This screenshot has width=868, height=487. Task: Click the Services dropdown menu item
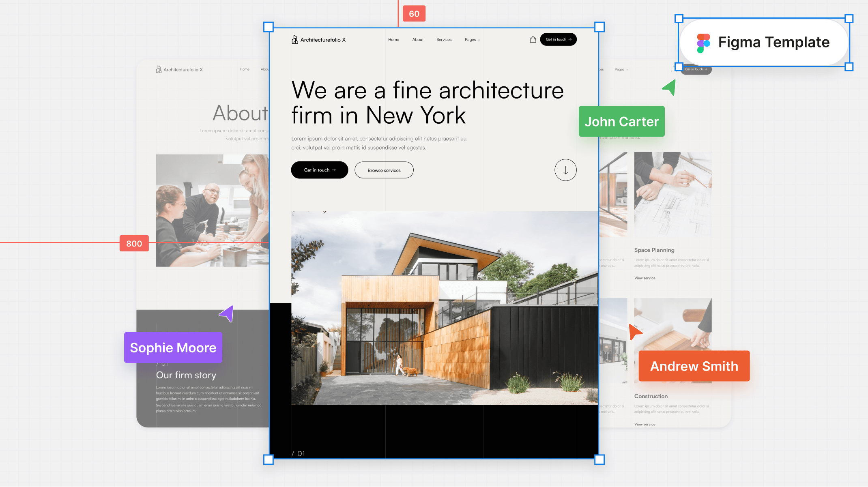(x=444, y=39)
